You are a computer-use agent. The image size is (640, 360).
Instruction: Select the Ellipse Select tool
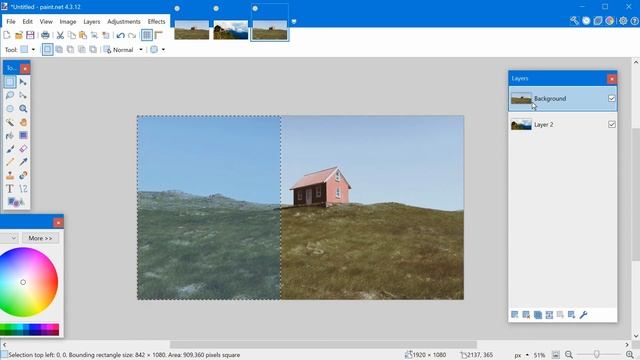(10, 109)
